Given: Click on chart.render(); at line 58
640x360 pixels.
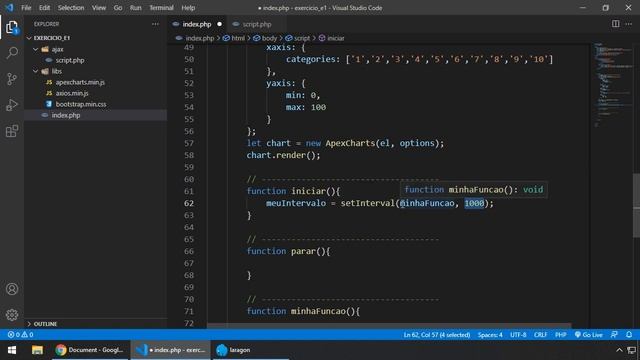Looking at the screenshot, I should (x=283, y=155).
